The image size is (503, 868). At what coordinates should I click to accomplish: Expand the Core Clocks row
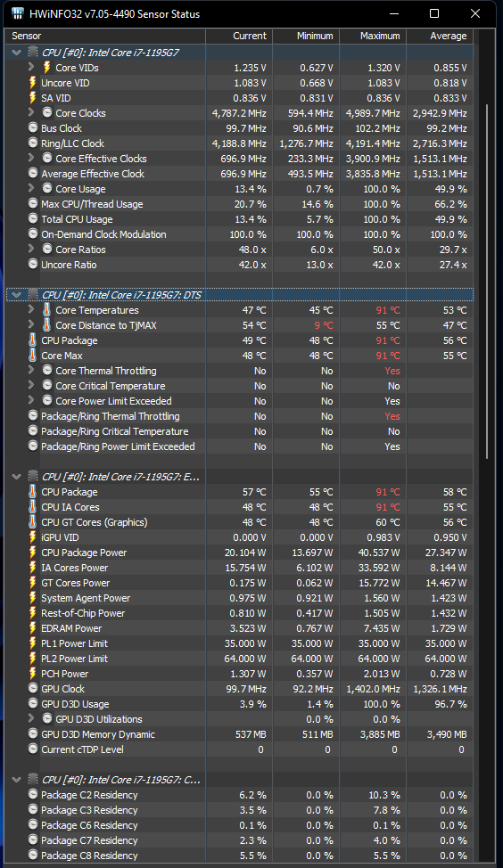pyautogui.click(x=31, y=112)
